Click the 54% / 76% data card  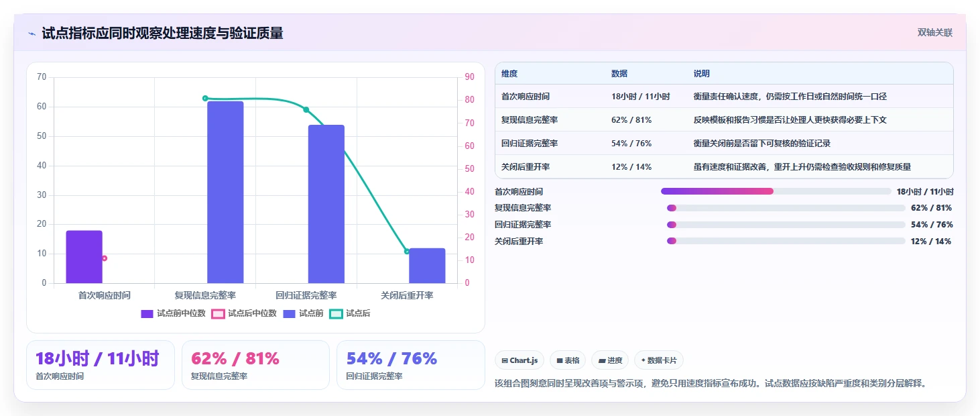pyautogui.click(x=410, y=365)
